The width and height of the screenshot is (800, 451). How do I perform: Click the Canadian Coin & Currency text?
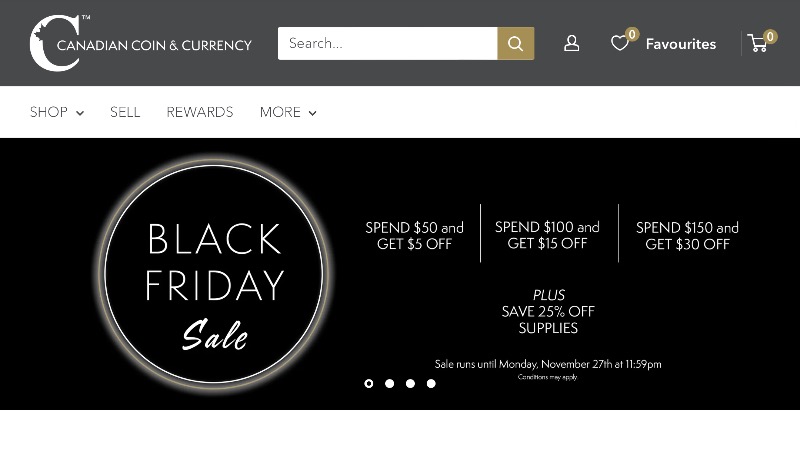point(154,45)
